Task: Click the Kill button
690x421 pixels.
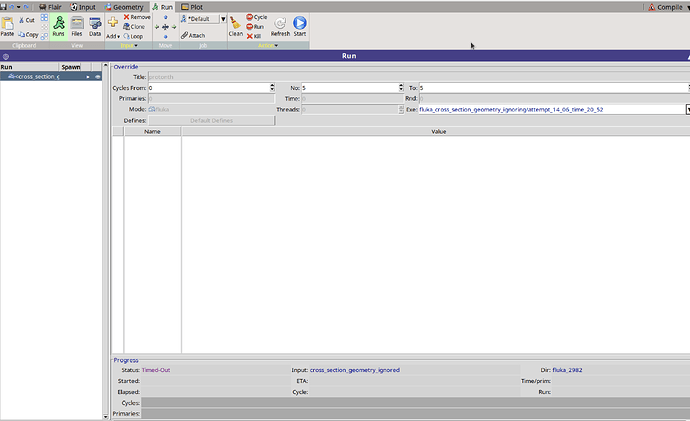Action: pos(254,36)
